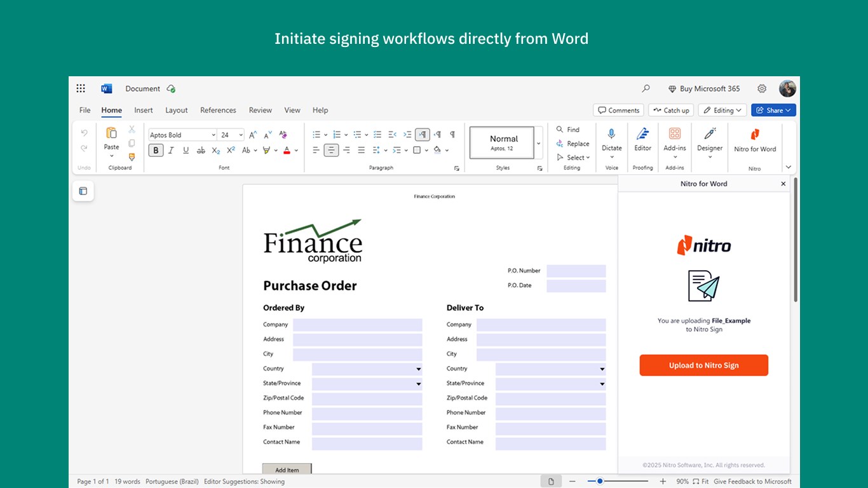Click the Copy icon in Clipboard group
Viewport: 868px width, 488px height.
pyautogui.click(x=132, y=143)
